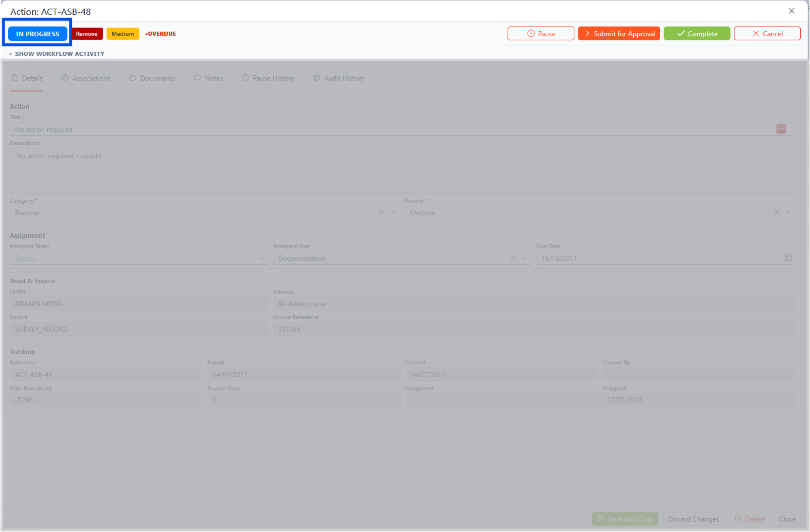Clear the Assigned User with X icon

click(x=513, y=259)
